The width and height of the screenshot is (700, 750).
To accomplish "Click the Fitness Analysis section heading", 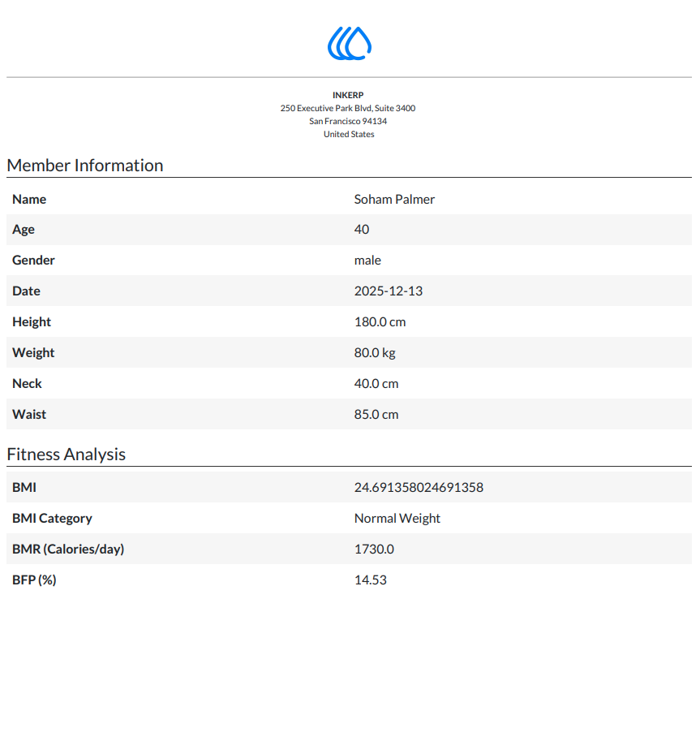I will pos(67,455).
